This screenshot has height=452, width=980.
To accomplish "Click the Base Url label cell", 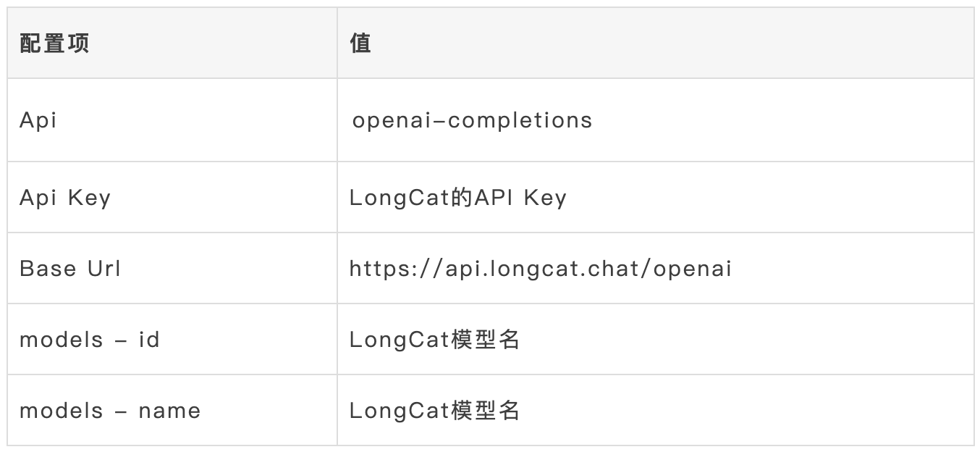I will (x=70, y=268).
